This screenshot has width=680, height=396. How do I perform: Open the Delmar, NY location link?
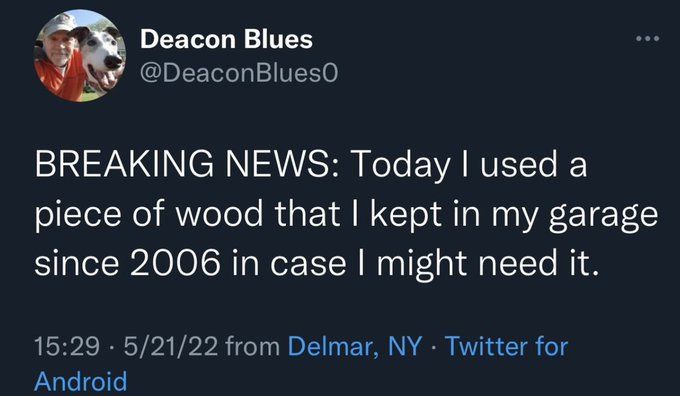[354, 346]
